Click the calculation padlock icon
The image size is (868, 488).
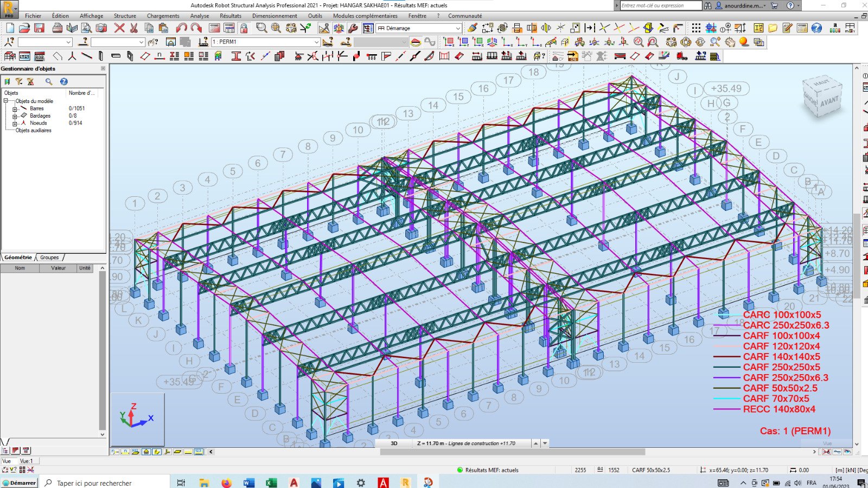click(x=244, y=28)
